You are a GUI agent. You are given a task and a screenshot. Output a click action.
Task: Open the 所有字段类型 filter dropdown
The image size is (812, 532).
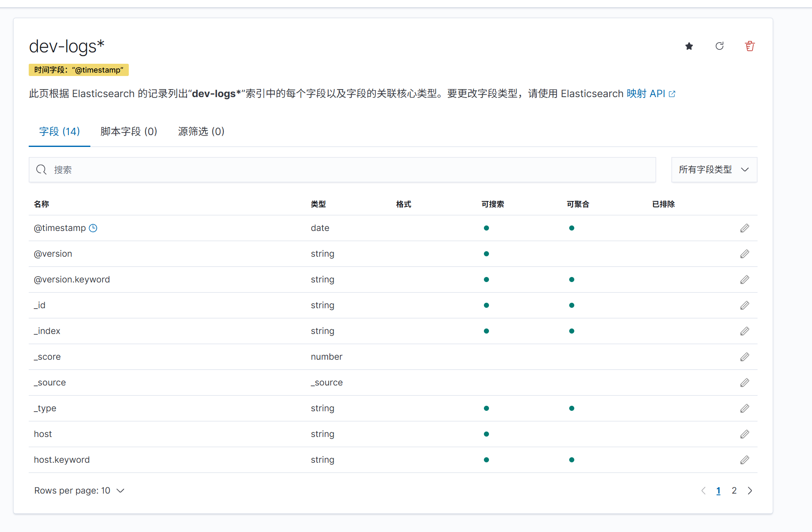[714, 170]
